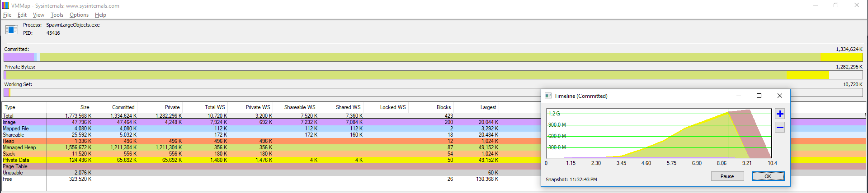
Task: Open the Help menu
Action: click(x=100, y=15)
